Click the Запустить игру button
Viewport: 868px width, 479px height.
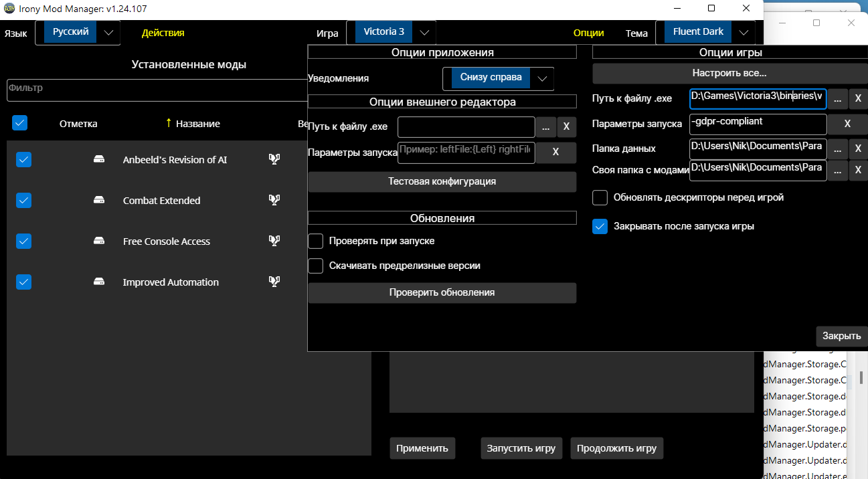pos(521,448)
